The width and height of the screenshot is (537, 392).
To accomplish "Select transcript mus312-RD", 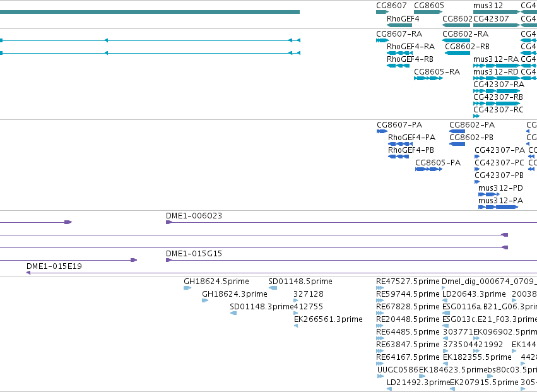I will [x=496, y=72].
